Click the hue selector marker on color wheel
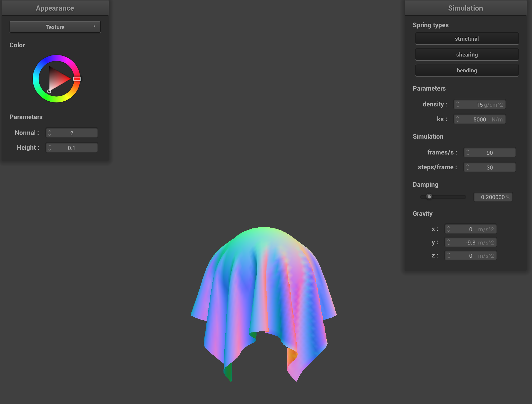Screen dimensions: 532x404 (77, 79)
